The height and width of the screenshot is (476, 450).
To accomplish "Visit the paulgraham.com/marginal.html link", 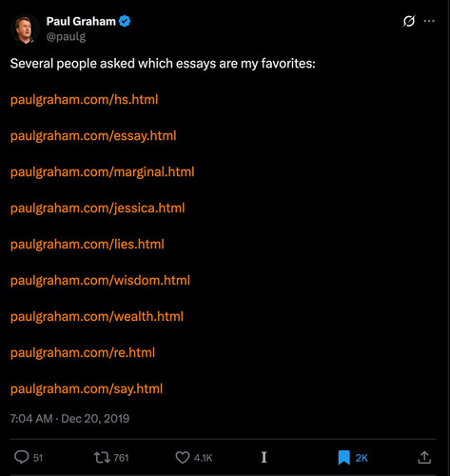I will tap(102, 172).
